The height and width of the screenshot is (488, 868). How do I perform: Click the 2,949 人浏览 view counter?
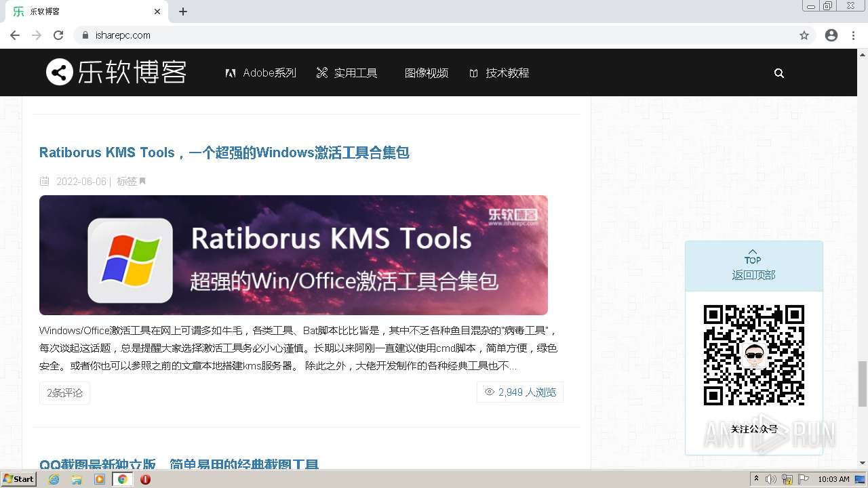coord(520,392)
